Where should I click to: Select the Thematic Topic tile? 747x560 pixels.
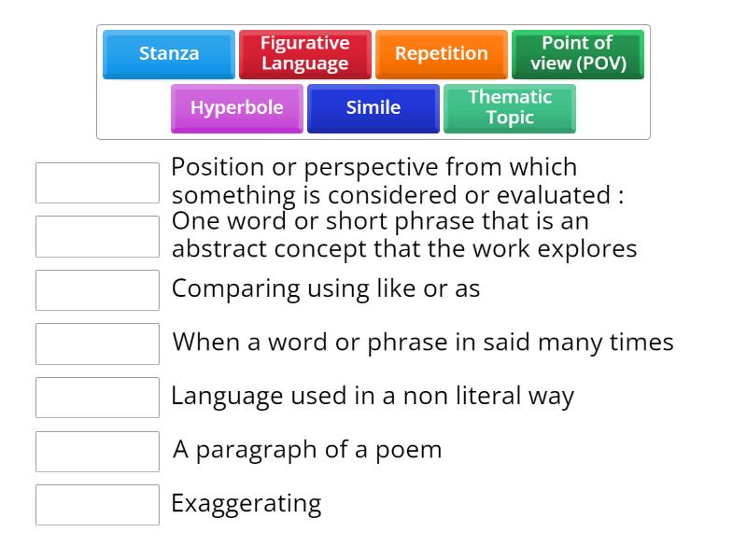509,108
